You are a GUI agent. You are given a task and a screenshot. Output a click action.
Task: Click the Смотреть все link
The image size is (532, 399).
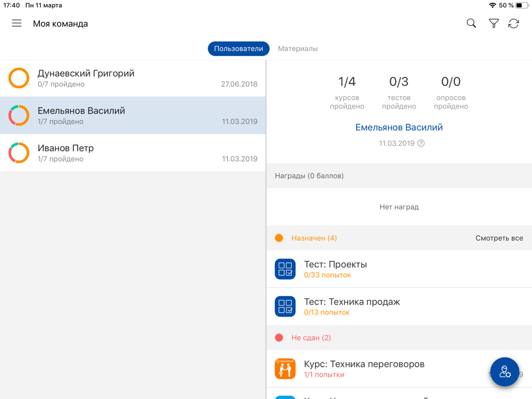tap(499, 238)
